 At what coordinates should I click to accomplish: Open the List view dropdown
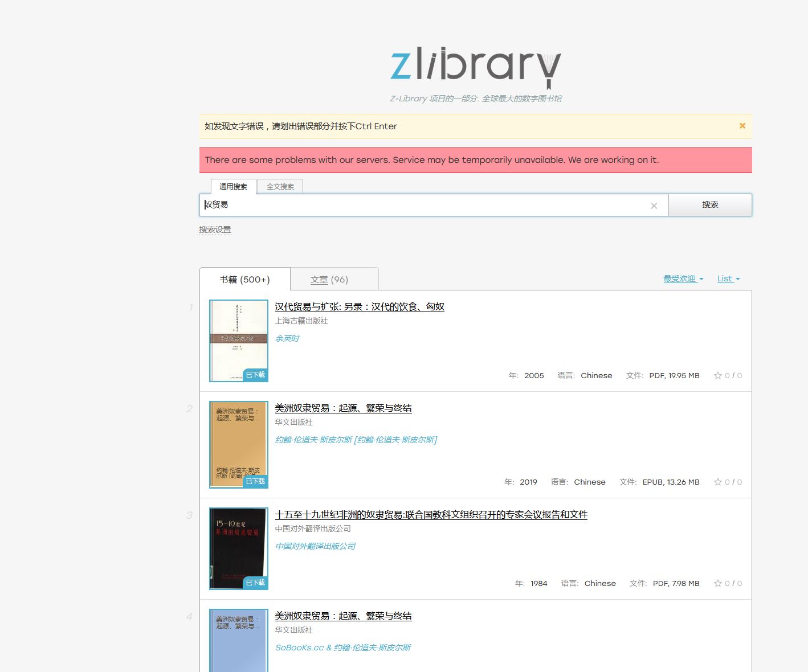[728, 278]
